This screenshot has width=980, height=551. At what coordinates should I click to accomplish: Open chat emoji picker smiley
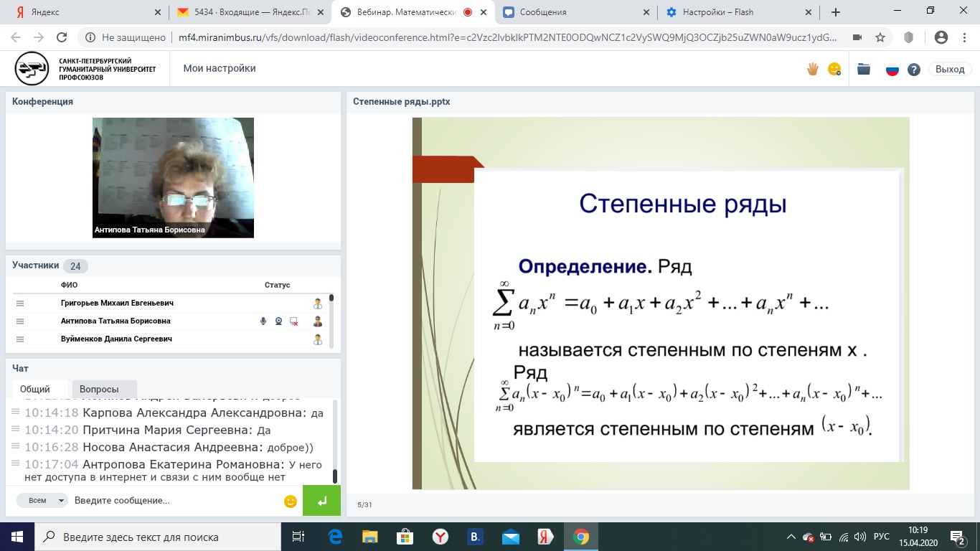point(291,501)
